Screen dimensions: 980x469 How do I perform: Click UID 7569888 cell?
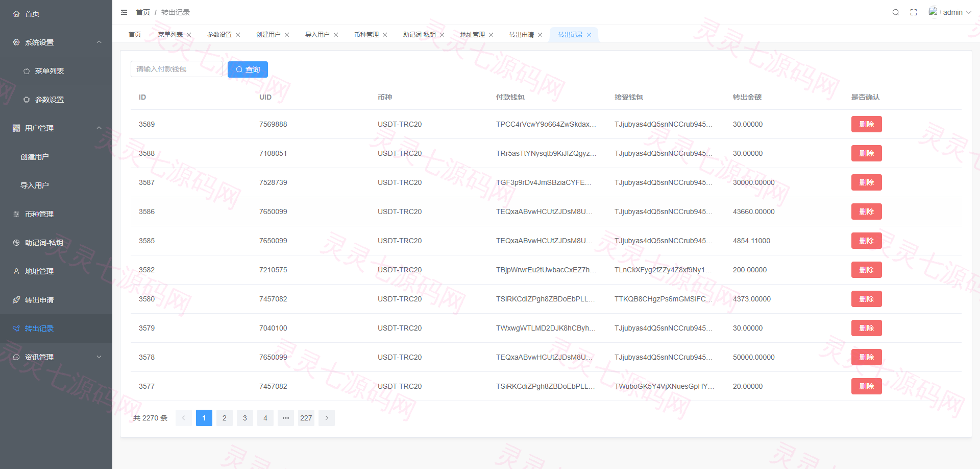click(x=273, y=124)
